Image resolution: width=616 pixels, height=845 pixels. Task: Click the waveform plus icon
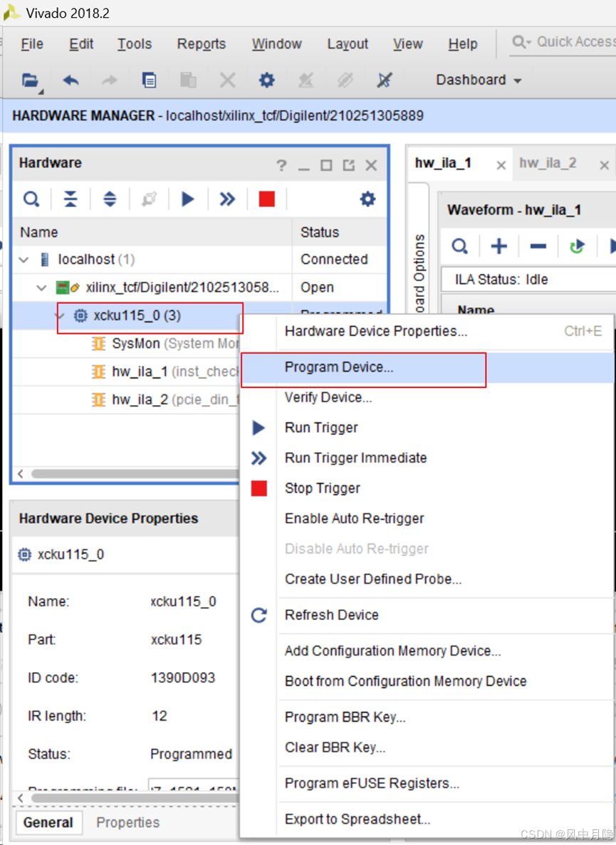point(499,247)
